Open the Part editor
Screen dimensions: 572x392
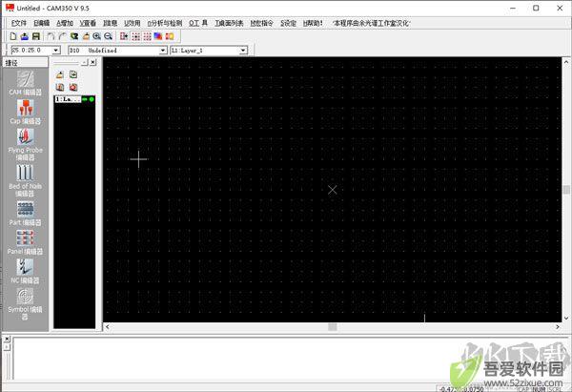tap(25, 214)
